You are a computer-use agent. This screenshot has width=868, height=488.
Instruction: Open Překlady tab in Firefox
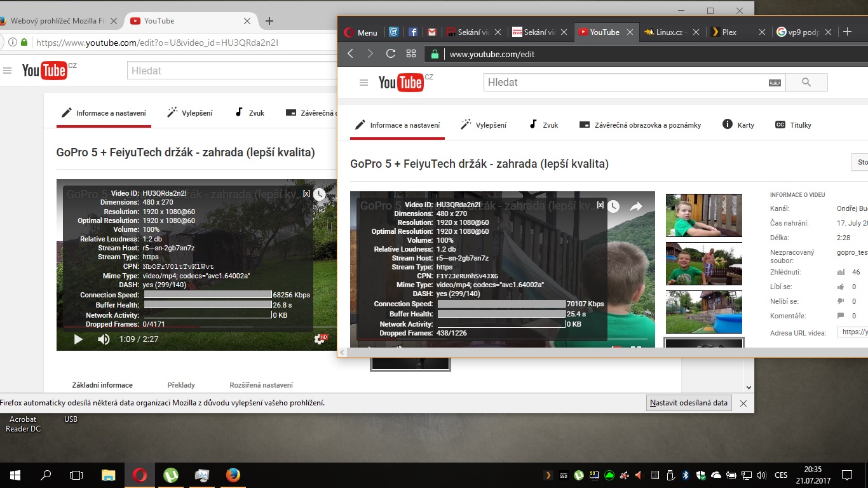point(181,385)
